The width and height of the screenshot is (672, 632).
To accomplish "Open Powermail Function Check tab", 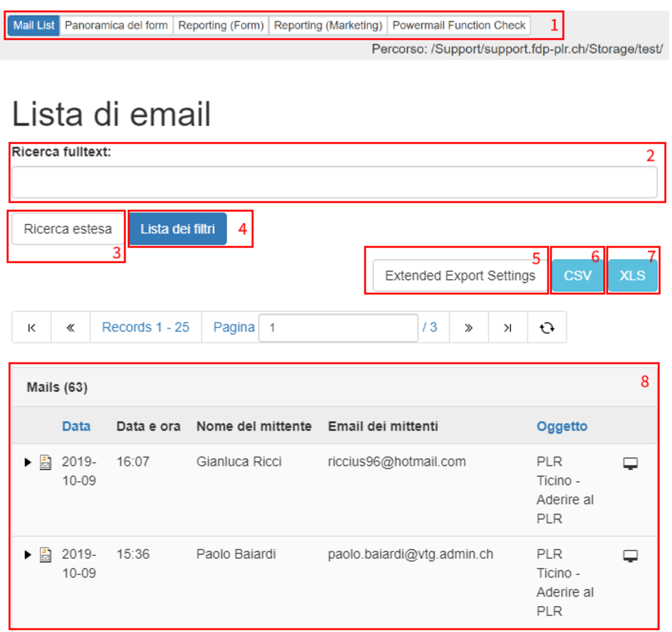I will [x=459, y=25].
